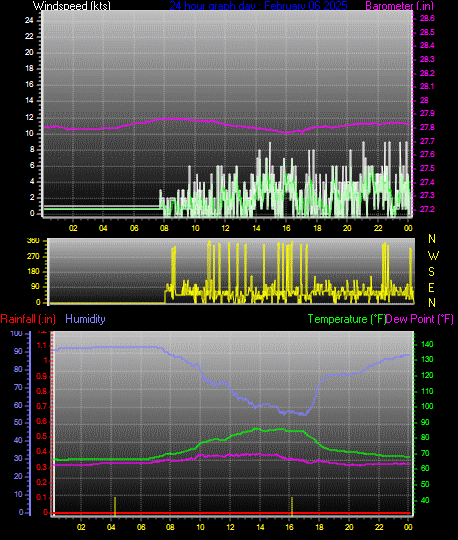Click hour "12" under the temperature chart
Viewport: 458px width, 540px height.
click(230, 527)
